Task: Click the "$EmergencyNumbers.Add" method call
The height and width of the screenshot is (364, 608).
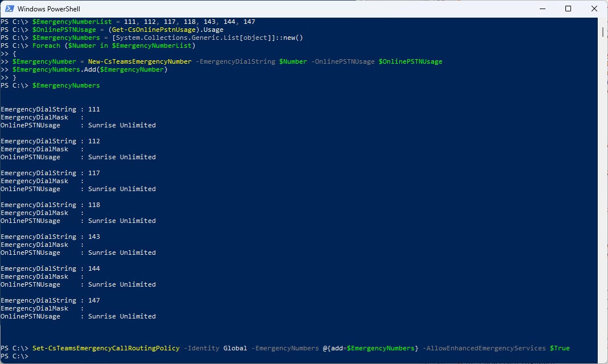Action: click(54, 70)
